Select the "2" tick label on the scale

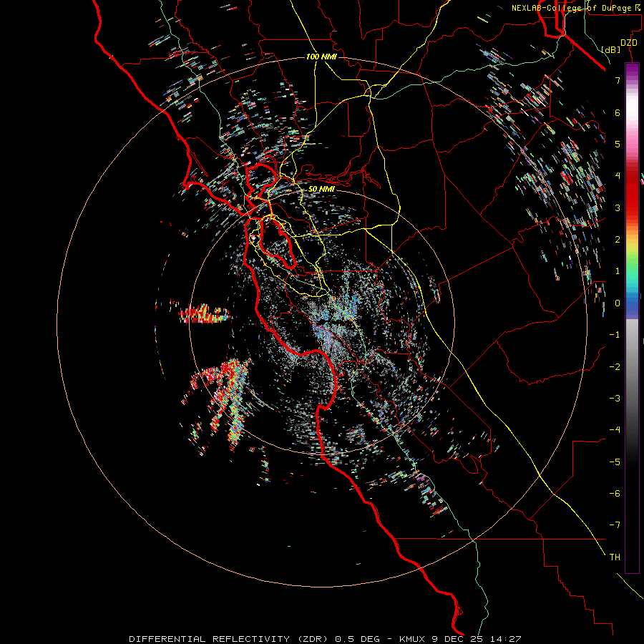[x=618, y=240]
